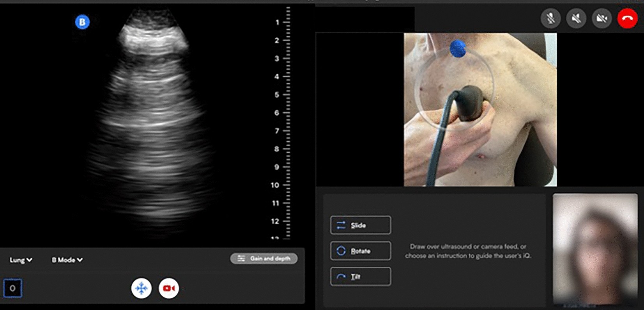This screenshot has width=644, height=310.
Task: Click the blue B probe orientation marker
Action: click(82, 22)
